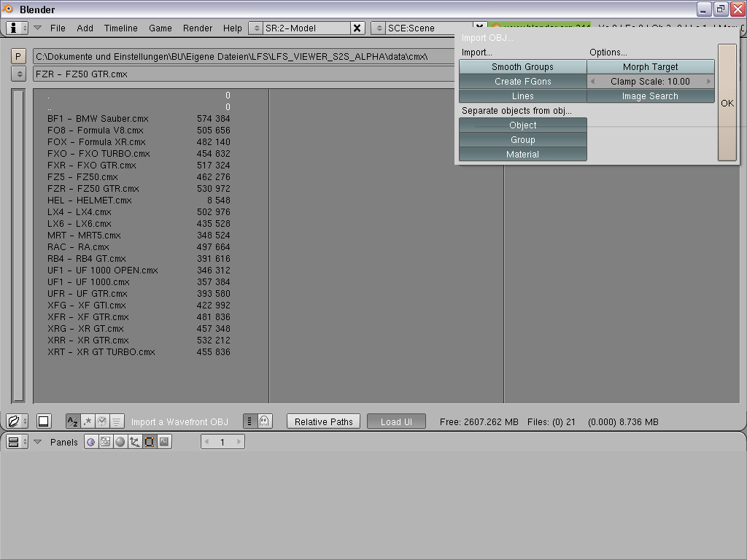Viewport: 747px width, 560px height.
Task: Toggle separate by Group
Action: (522, 140)
